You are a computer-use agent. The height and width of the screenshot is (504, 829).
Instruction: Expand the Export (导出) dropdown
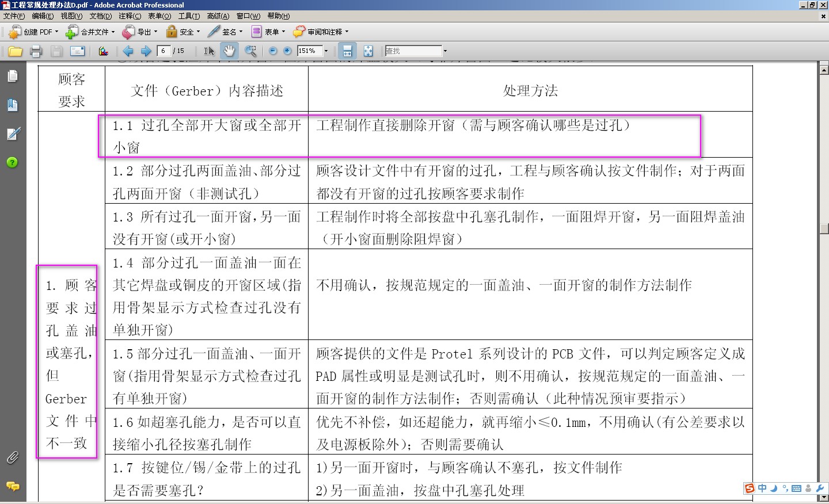[x=155, y=32]
